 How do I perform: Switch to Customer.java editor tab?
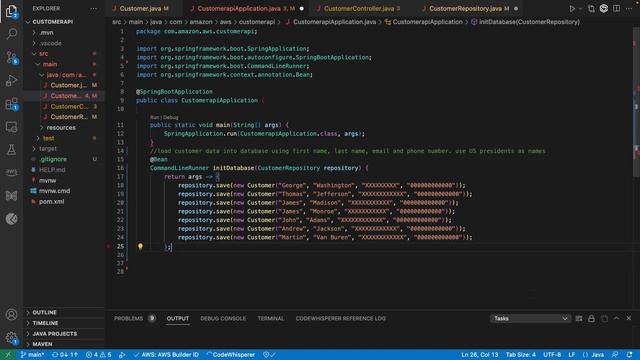pos(140,9)
